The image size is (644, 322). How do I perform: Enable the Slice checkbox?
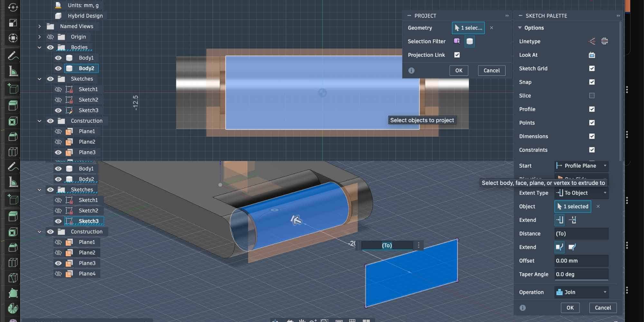click(592, 96)
